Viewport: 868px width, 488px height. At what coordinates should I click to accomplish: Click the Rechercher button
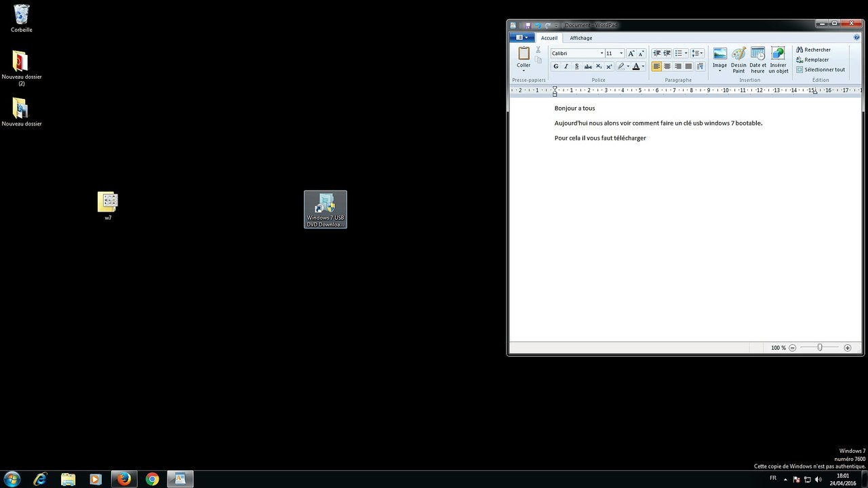pyautogui.click(x=813, y=49)
